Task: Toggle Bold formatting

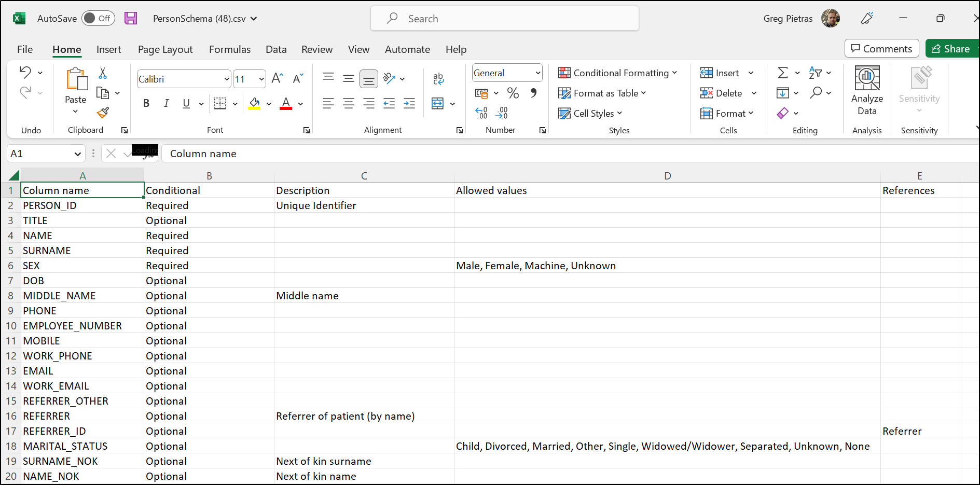Action: click(x=146, y=104)
